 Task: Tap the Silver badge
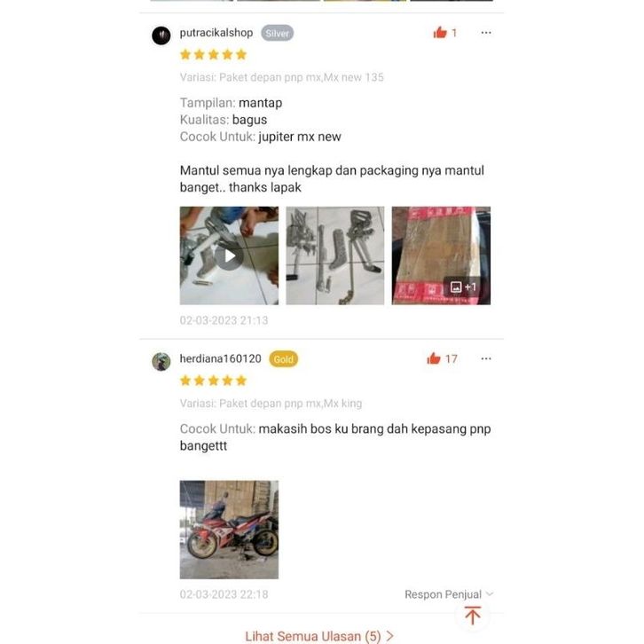point(278,34)
